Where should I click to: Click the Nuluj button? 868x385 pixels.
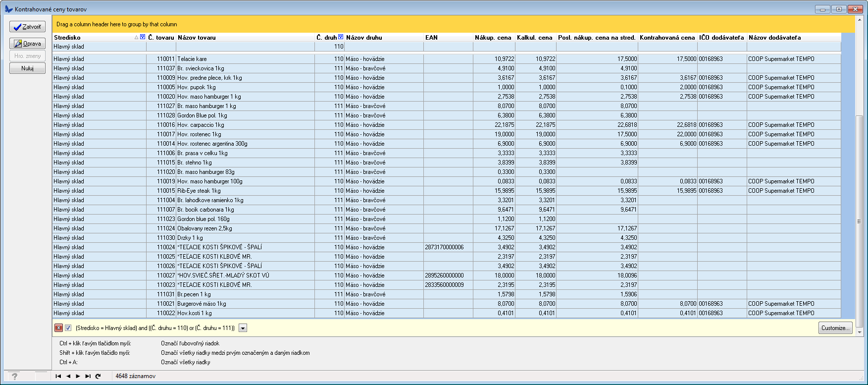pyautogui.click(x=28, y=68)
